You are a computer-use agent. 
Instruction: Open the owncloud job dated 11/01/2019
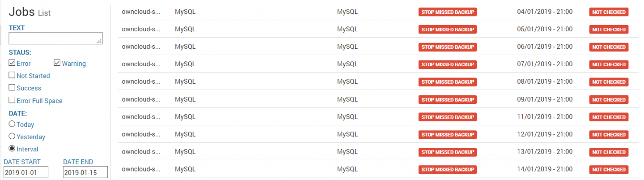pyautogui.click(x=141, y=117)
